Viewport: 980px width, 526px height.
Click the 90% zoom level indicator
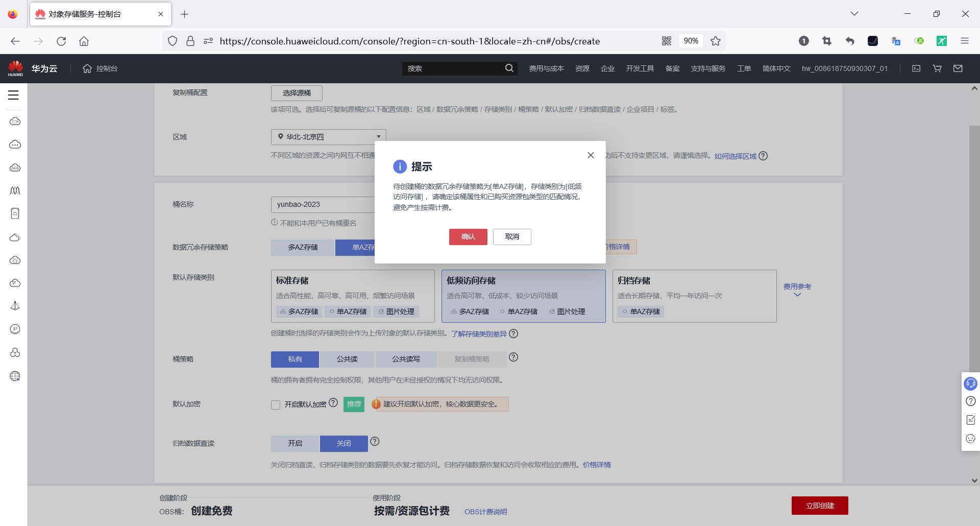click(x=691, y=41)
